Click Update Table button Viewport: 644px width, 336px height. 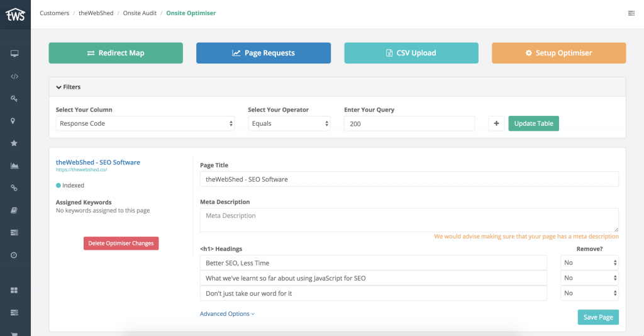533,123
